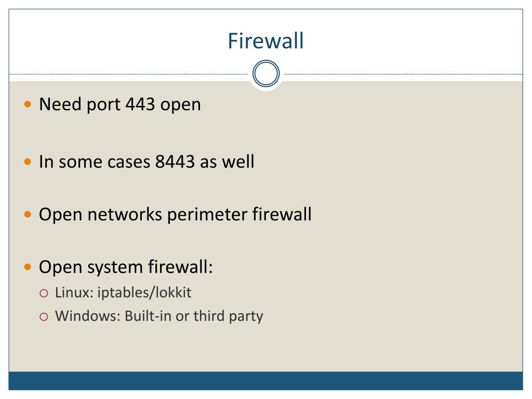Click the hollow bullet beside Windows
This screenshot has width=532, height=399.
[44, 316]
